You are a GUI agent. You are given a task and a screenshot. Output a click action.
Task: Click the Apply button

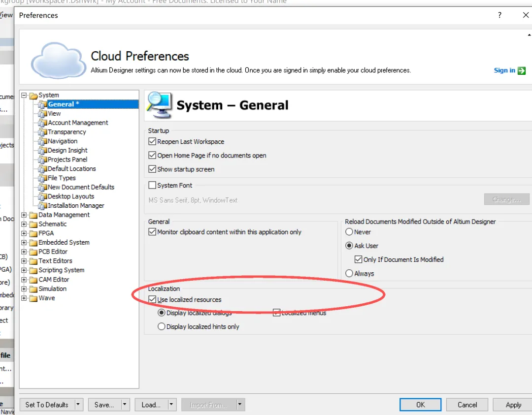click(x=513, y=405)
